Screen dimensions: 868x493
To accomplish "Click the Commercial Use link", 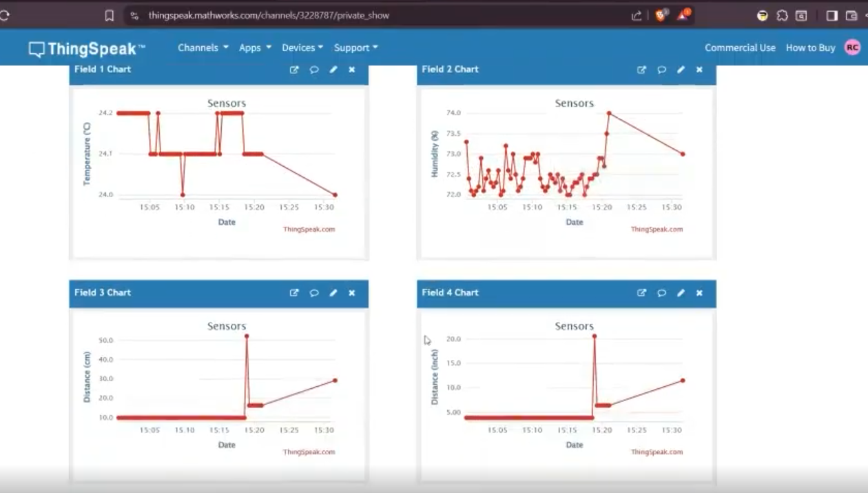I will tap(740, 48).
